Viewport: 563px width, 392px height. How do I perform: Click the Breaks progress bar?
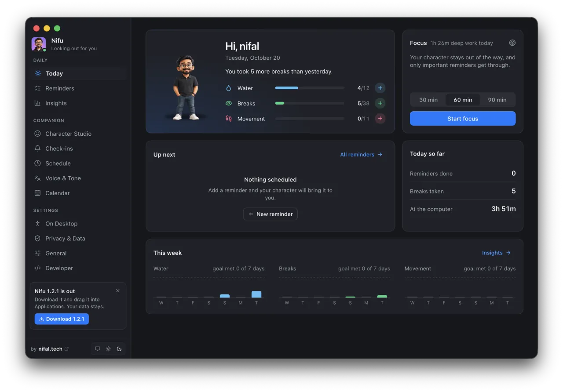[x=310, y=103]
